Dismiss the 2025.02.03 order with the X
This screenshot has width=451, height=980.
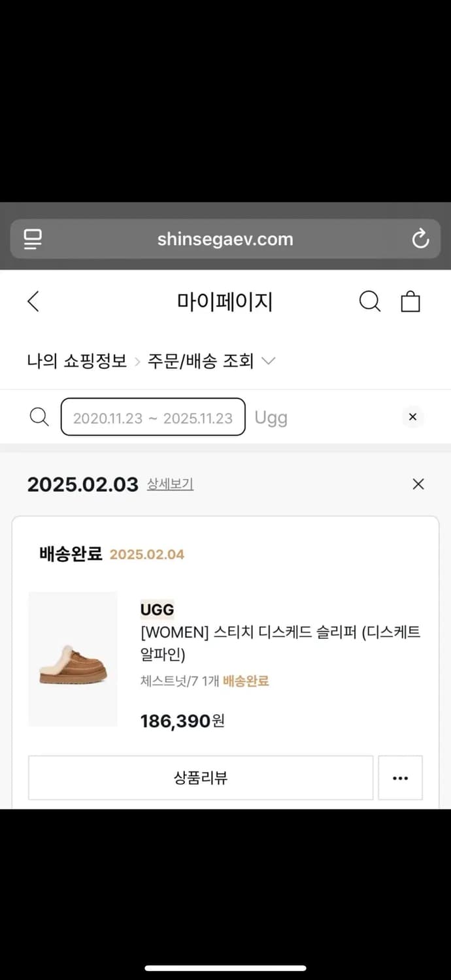point(418,484)
